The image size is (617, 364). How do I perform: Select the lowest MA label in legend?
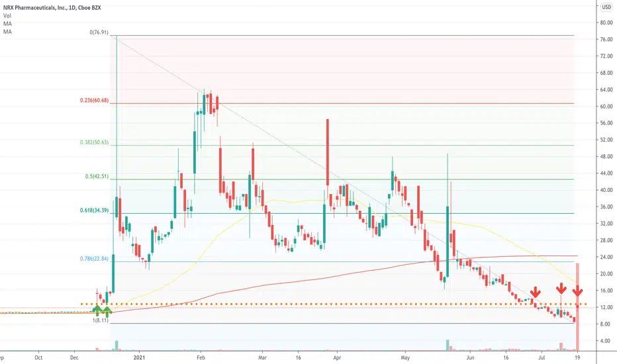7,32
